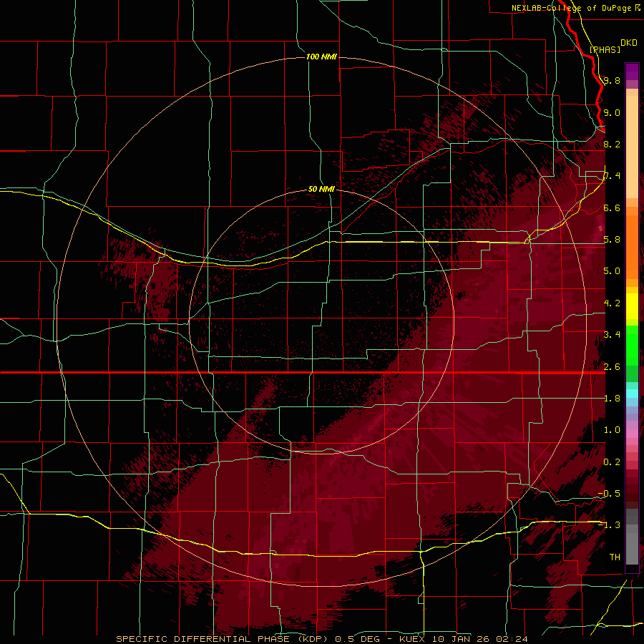This screenshot has height=644, width=644.
Task: Pick the light peach segment of the color bar
Action: coord(632,148)
